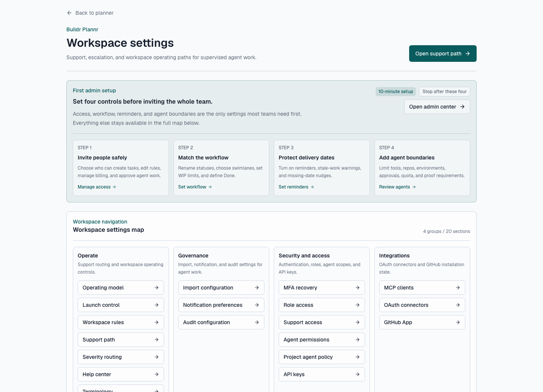Open the Manage access link
This screenshot has height=392, width=543.
tap(97, 187)
